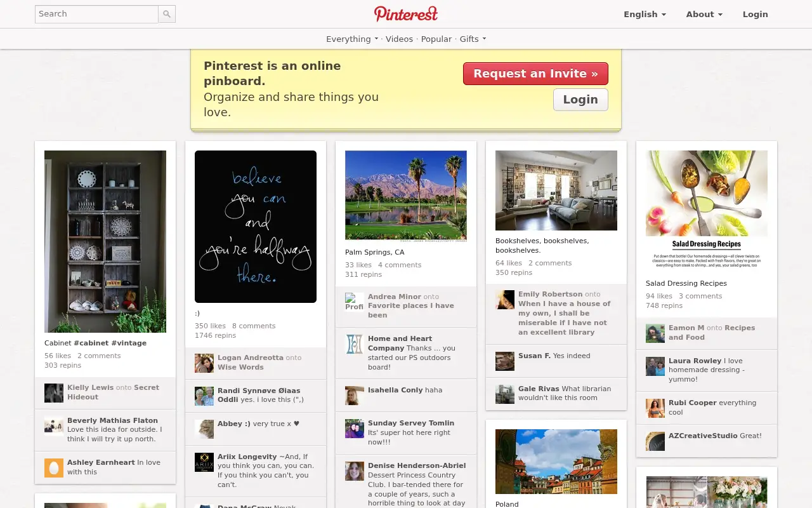Click the Pinterest logo
The height and width of the screenshot is (508, 812).
pos(406,13)
